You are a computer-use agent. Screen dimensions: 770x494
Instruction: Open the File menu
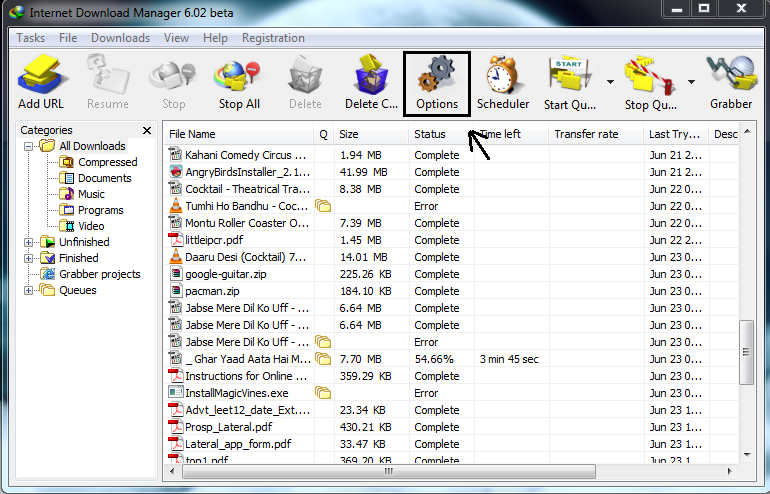[x=68, y=38]
